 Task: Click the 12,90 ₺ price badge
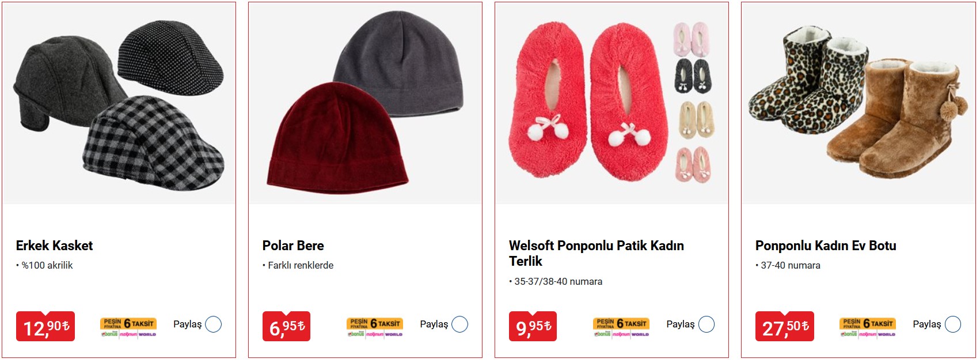(x=45, y=327)
